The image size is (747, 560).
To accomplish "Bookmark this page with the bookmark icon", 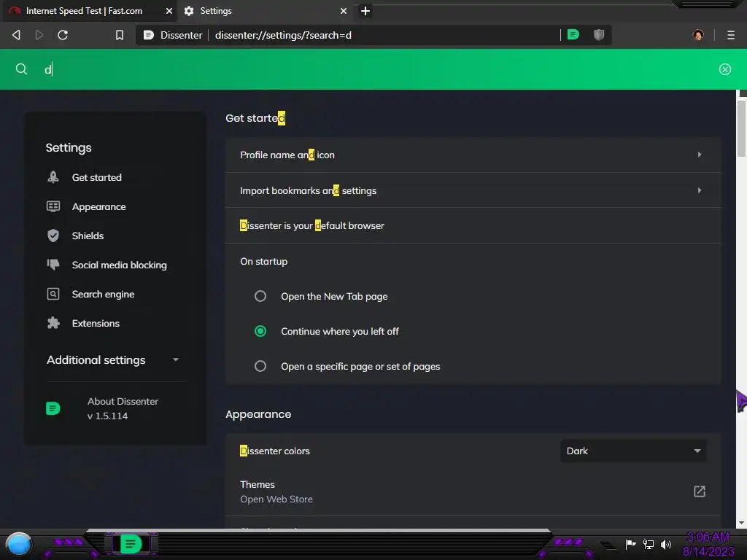I will click(x=120, y=35).
